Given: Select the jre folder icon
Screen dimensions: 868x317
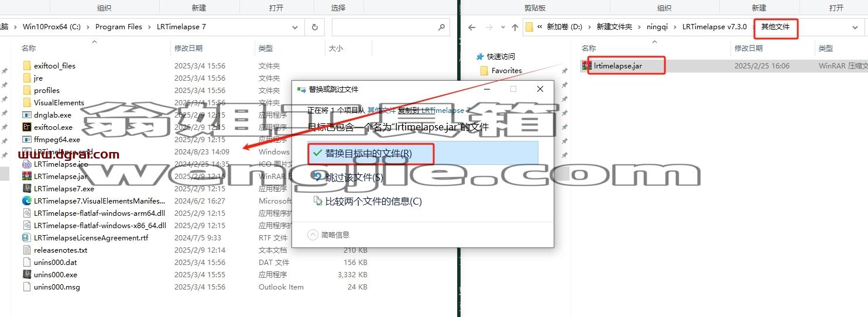Looking at the screenshot, I should tap(26, 78).
